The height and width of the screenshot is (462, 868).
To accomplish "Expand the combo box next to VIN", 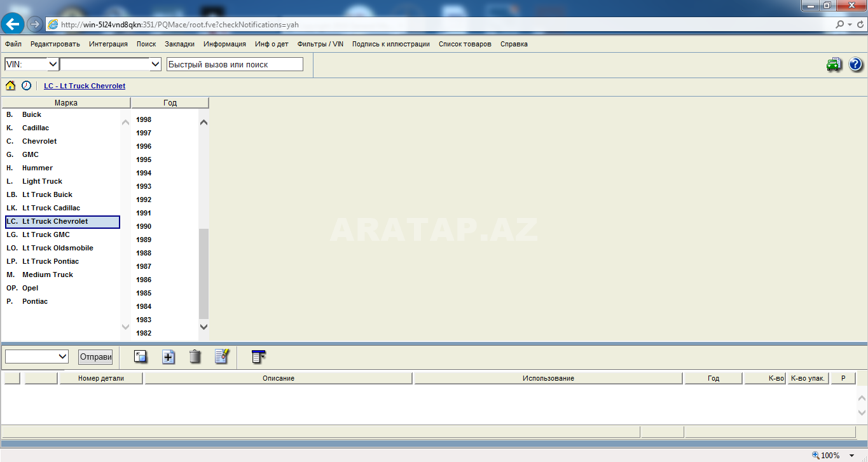I will click(x=155, y=64).
